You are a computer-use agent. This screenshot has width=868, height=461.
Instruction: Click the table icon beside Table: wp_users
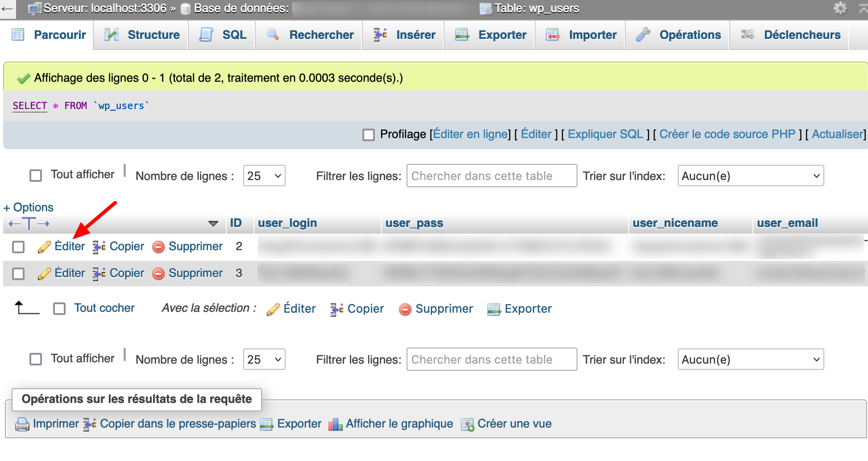point(486,8)
